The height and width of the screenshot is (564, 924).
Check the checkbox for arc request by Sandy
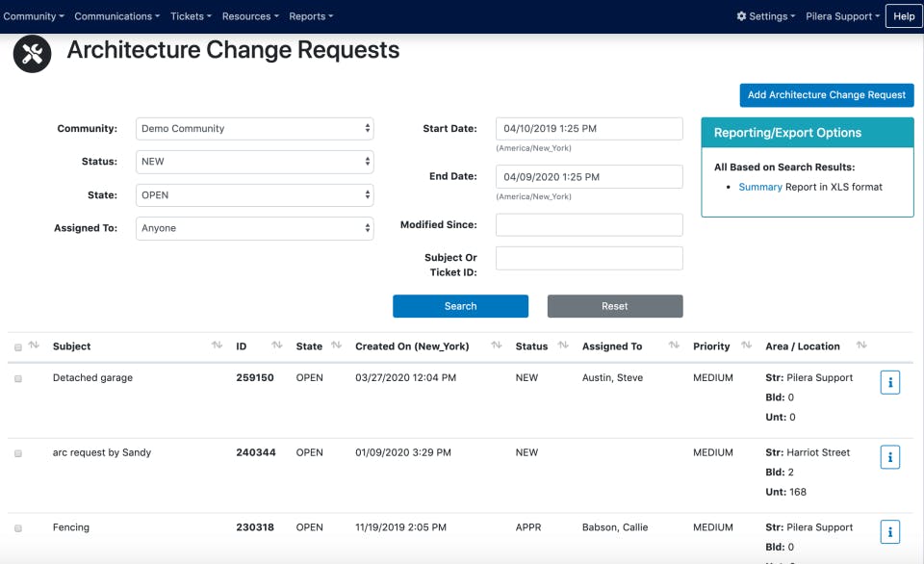[15, 452]
